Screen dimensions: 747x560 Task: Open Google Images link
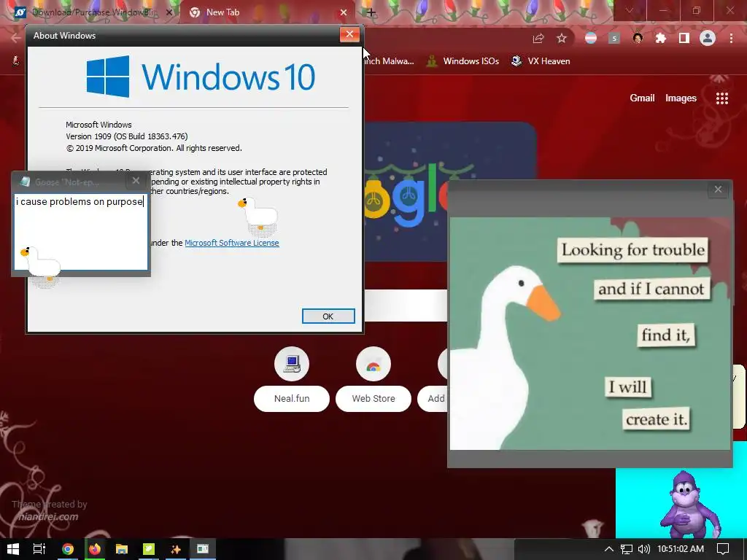(681, 98)
